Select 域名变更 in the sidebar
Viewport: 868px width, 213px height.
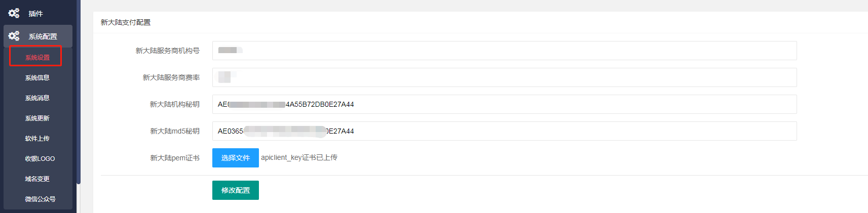37,179
